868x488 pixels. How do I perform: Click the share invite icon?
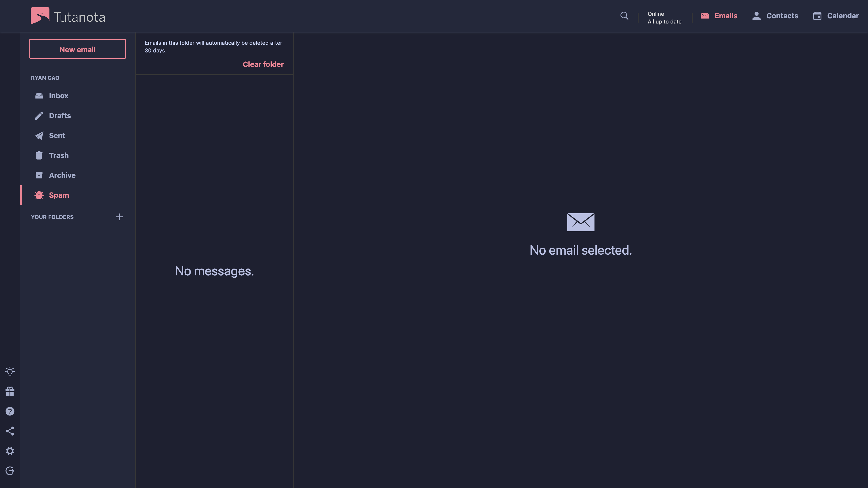[10, 431]
